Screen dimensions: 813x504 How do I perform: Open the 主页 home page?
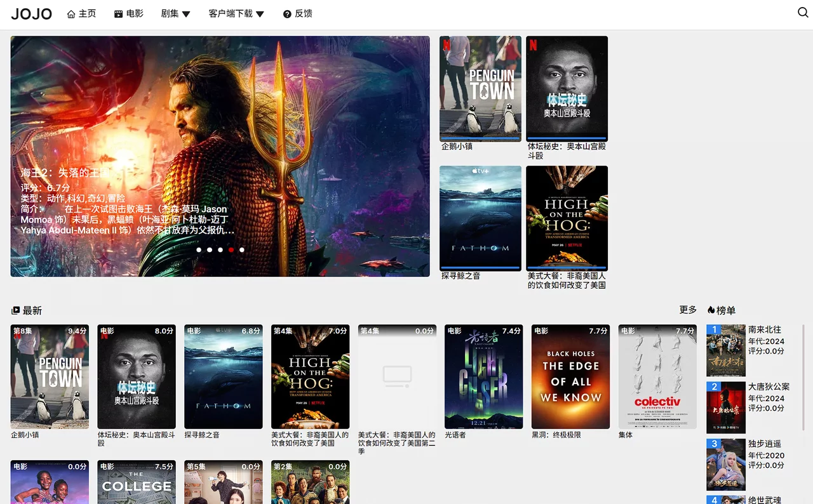[x=81, y=14]
